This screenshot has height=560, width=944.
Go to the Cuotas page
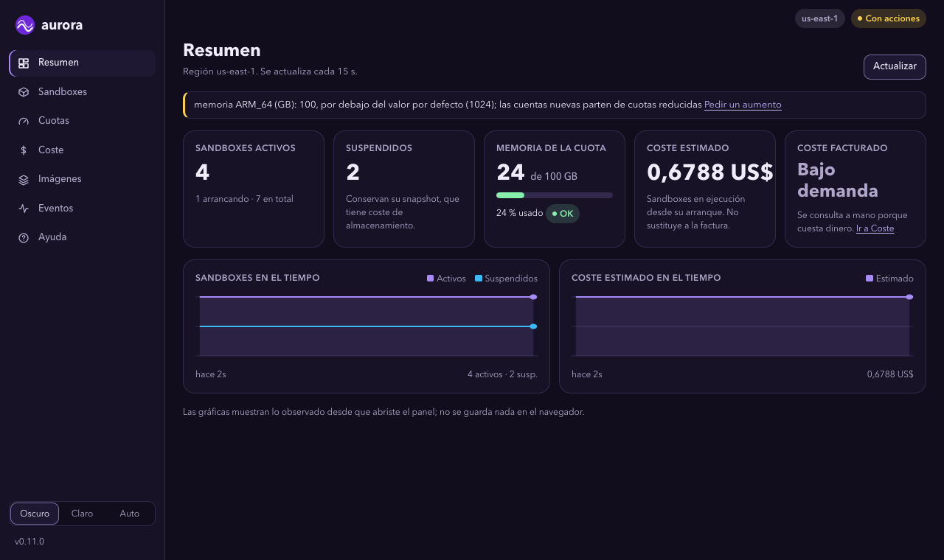point(82,121)
